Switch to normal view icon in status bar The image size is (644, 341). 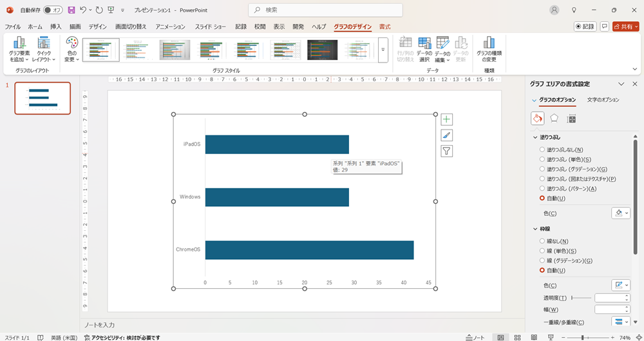click(500, 337)
